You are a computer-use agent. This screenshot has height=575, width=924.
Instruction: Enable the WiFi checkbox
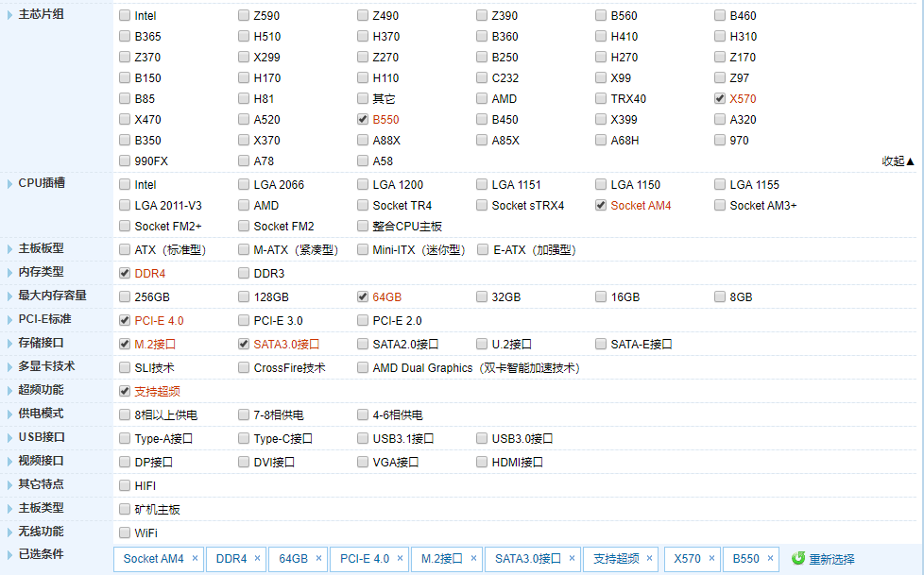click(124, 532)
